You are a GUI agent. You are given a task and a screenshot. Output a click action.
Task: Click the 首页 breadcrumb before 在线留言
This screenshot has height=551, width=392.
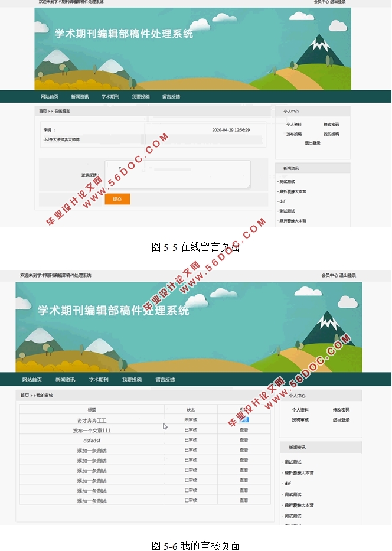click(x=43, y=111)
